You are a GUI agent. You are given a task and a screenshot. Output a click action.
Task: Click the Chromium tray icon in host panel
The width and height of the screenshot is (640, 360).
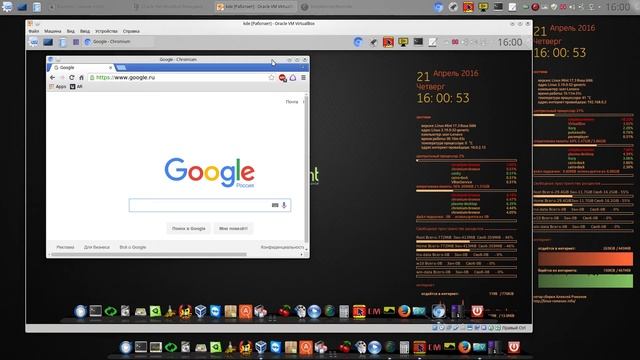[x=439, y=7]
